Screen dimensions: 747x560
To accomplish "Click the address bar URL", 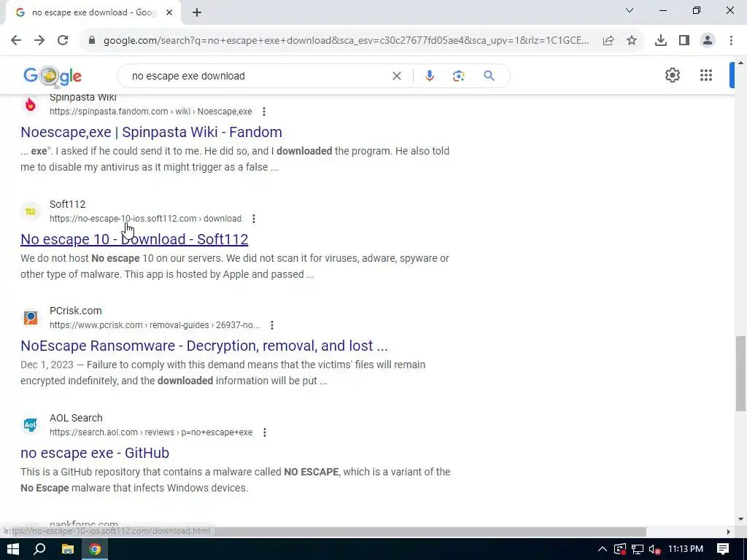I will (x=346, y=41).
